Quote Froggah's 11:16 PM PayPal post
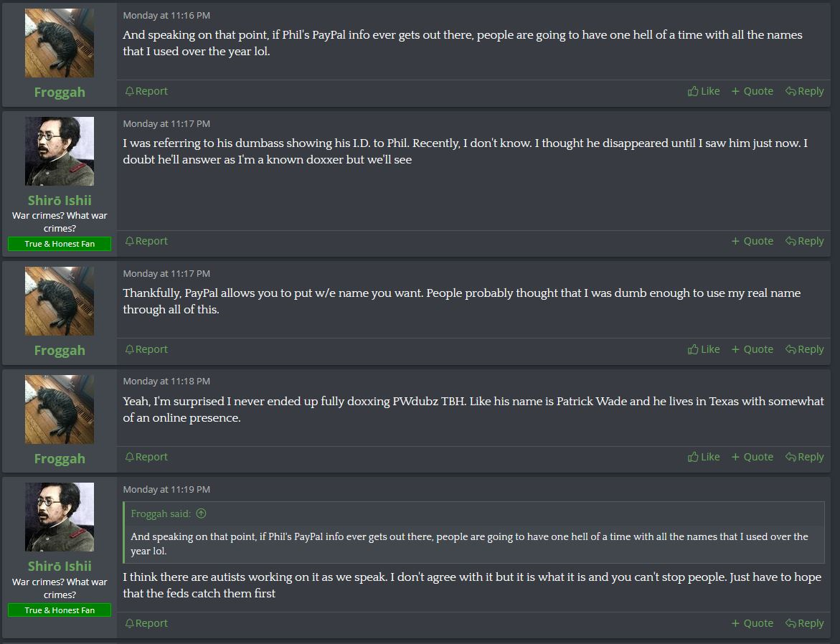840x644 pixels. click(x=752, y=91)
